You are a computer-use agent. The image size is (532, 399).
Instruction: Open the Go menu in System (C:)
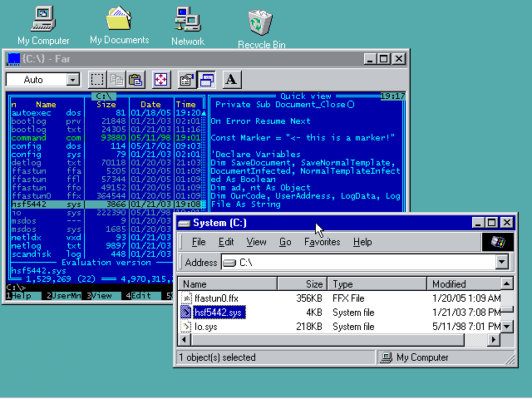(285, 242)
